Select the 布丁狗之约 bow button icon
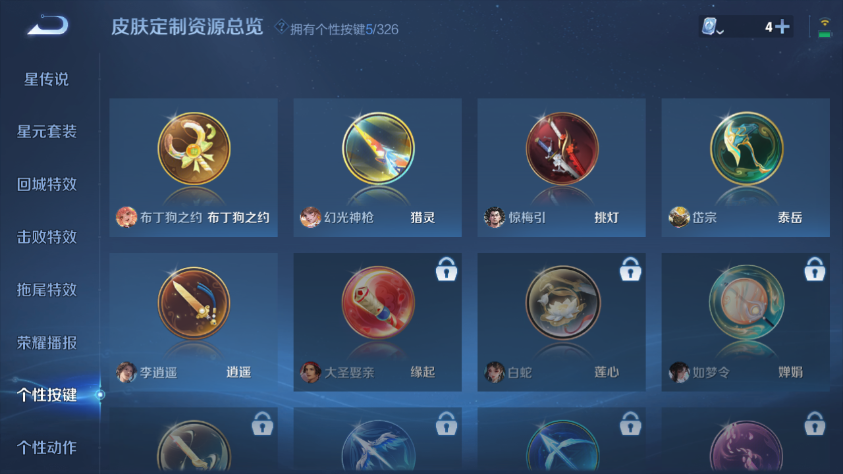Screen dimensions: 843x474 tap(194, 149)
